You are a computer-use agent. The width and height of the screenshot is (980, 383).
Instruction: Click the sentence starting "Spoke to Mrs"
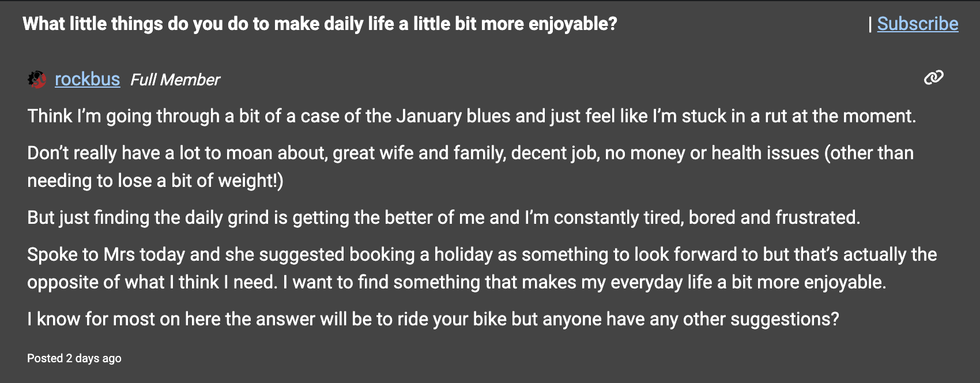(x=481, y=254)
